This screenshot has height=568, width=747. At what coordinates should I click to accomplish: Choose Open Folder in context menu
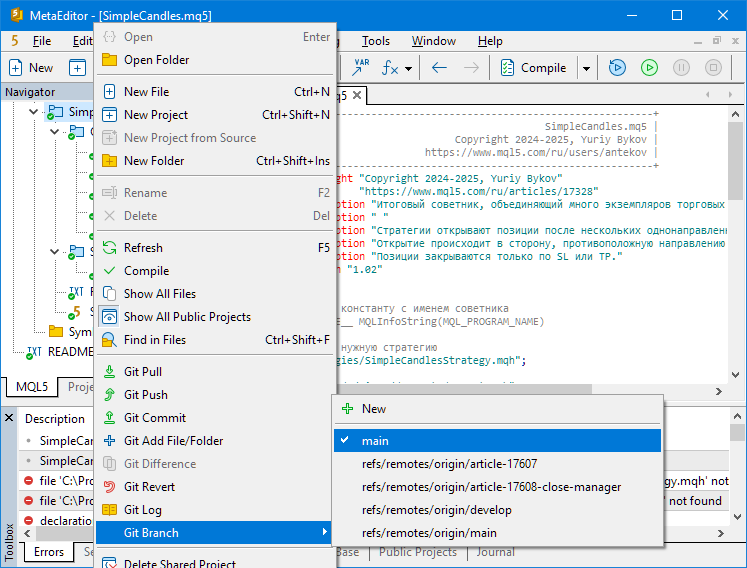[215, 60]
